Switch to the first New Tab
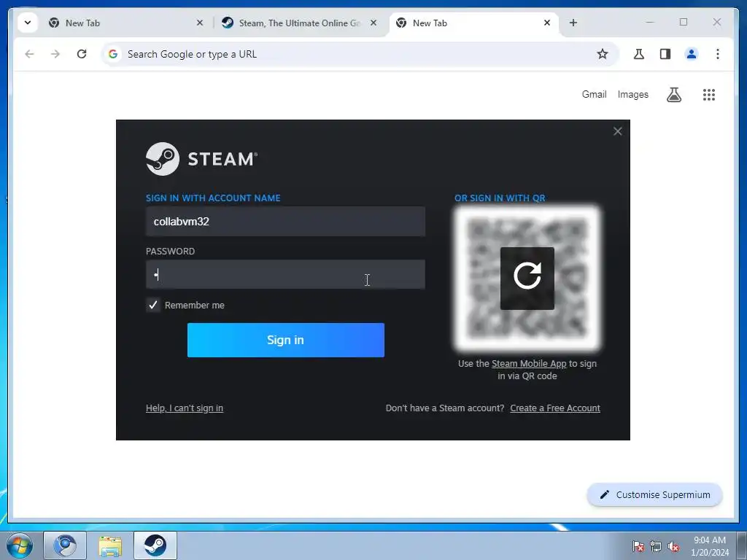The height and width of the screenshot is (560, 747). pyautogui.click(x=125, y=23)
